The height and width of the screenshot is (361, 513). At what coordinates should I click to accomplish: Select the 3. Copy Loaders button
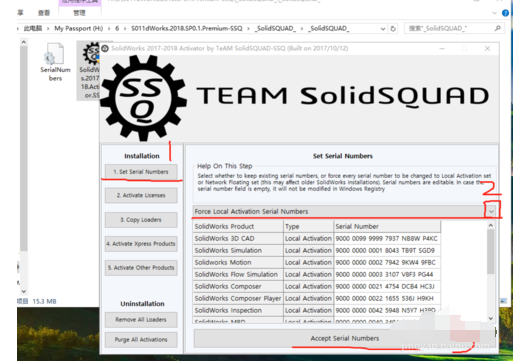pyautogui.click(x=141, y=220)
